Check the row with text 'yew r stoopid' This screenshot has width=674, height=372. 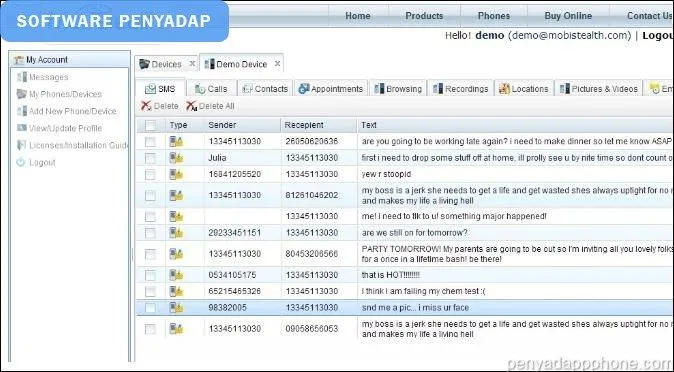point(150,174)
